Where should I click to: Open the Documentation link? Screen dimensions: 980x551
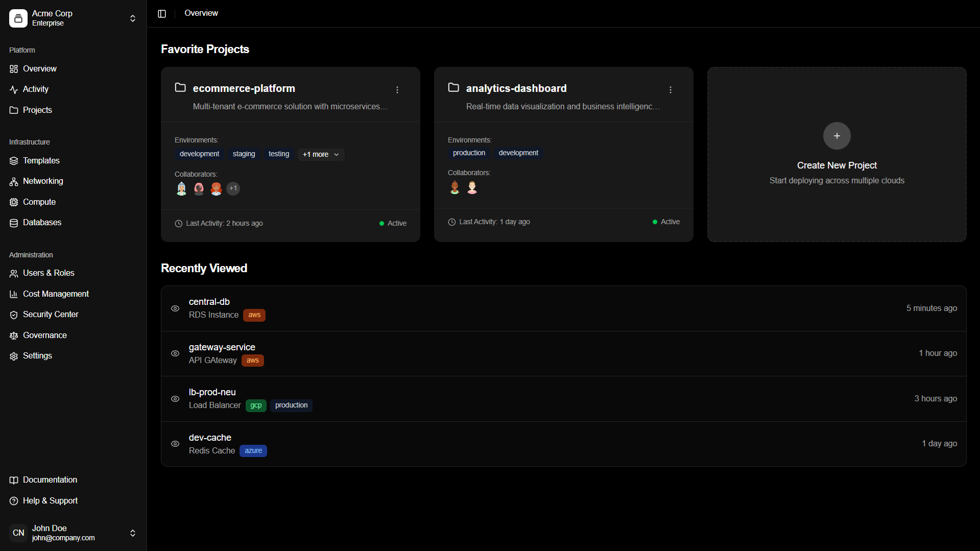50,480
